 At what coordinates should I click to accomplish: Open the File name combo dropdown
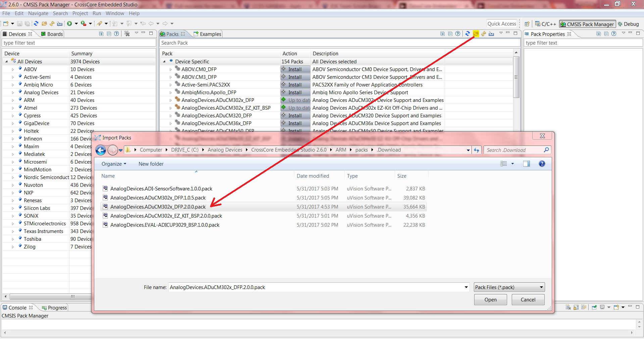pyautogui.click(x=466, y=287)
